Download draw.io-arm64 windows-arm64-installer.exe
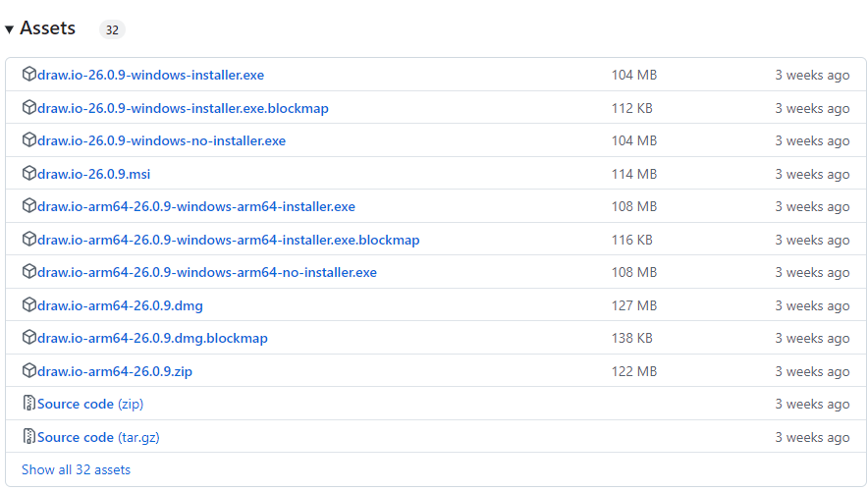Image resolution: width=868 pixels, height=492 pixels. click(x=196, y=206)
